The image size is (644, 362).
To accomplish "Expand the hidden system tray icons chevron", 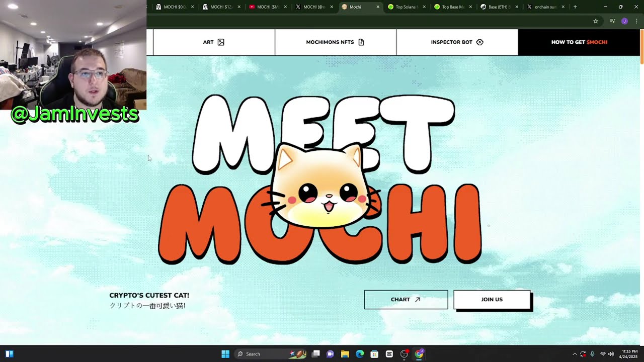I will point(575,354).
